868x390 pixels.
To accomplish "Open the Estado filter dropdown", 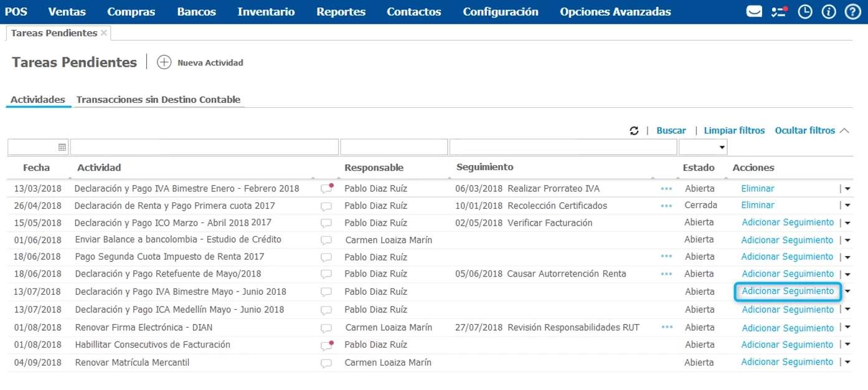I will click(x=722, y=147).
